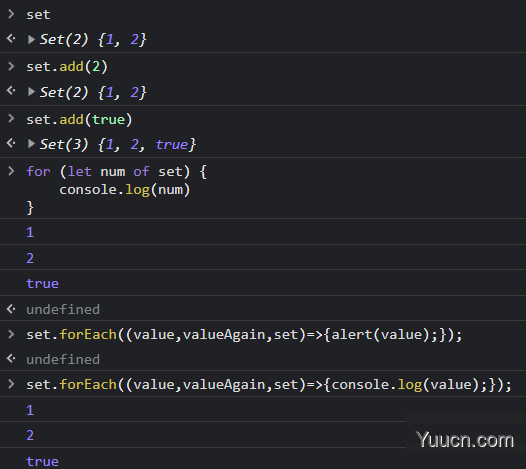Image resolution: width=526 pixels, height=469 pixels.
Task: Click the 'for (let num of set) {' line
Action: [x=116, y=172]
